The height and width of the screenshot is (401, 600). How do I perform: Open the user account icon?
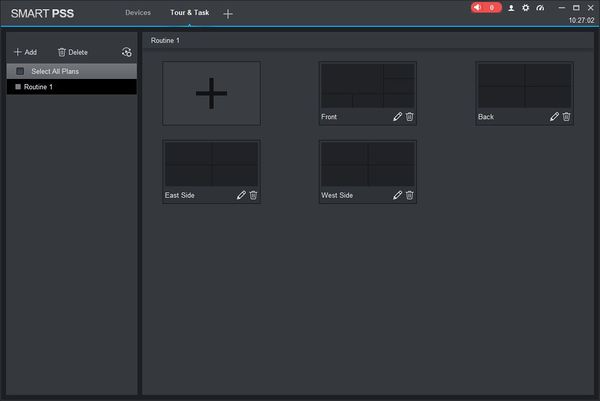(511, 8)
